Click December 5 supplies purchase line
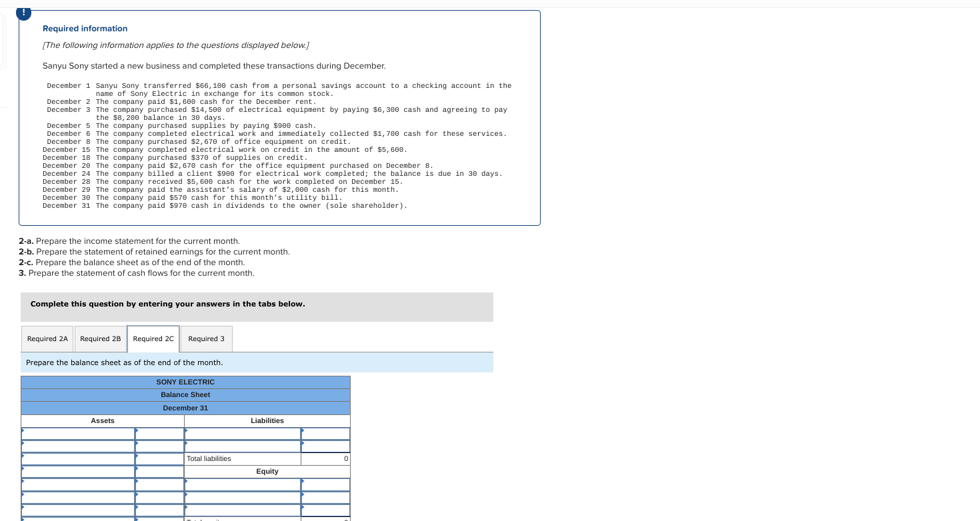 (181, 126)
